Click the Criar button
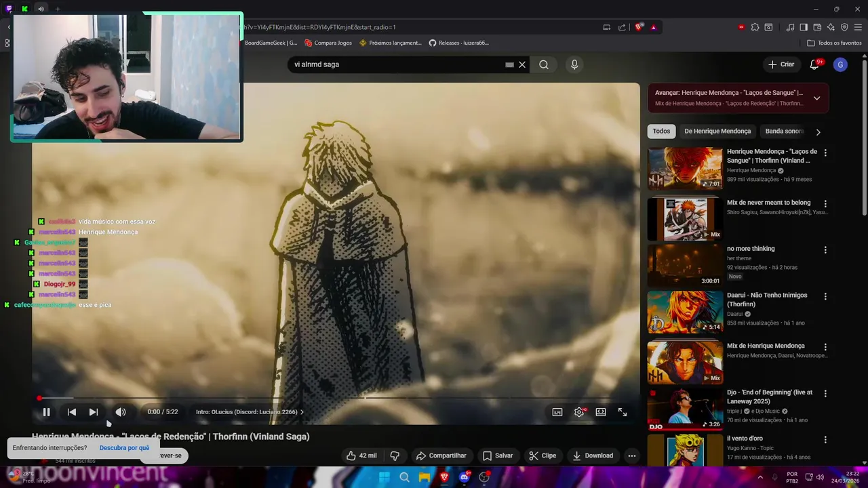Viewport: 868px width, 488px height. tap(781, 64)
